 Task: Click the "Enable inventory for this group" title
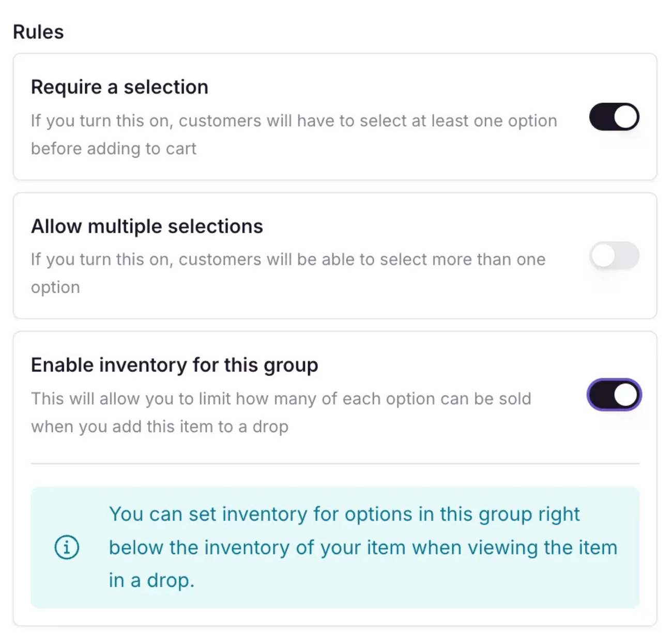point(174,365)
